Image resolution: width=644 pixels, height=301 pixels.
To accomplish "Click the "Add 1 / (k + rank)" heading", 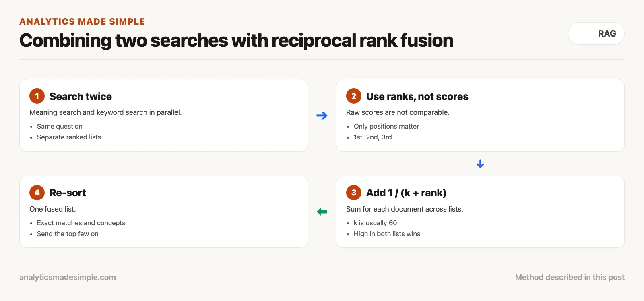I will [x=406, y=193].
